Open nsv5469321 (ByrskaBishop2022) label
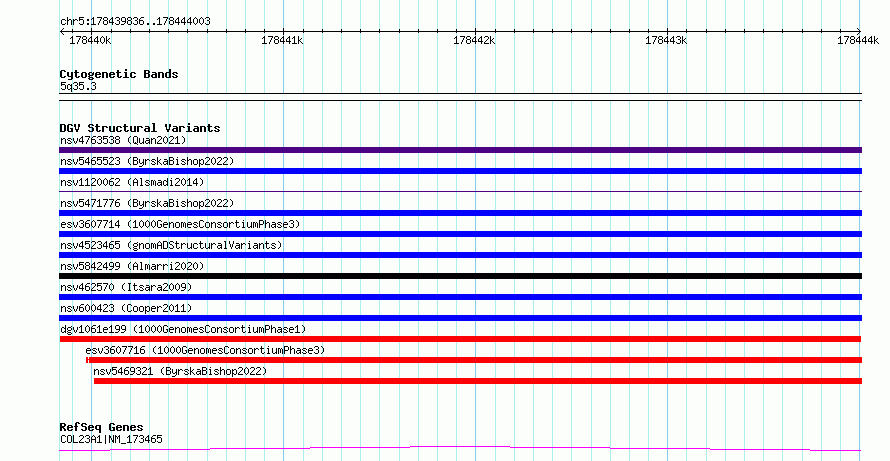890x461 pixels. (180, 371)
